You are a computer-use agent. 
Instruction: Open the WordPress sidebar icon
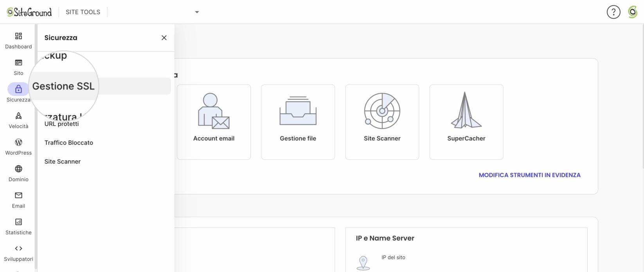point(18,142)
